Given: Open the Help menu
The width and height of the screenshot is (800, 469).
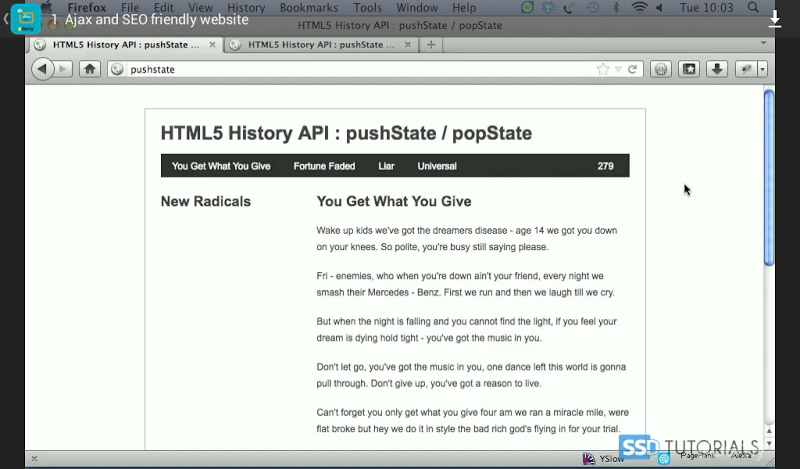Looking at the screenshot, I should 464,8.
